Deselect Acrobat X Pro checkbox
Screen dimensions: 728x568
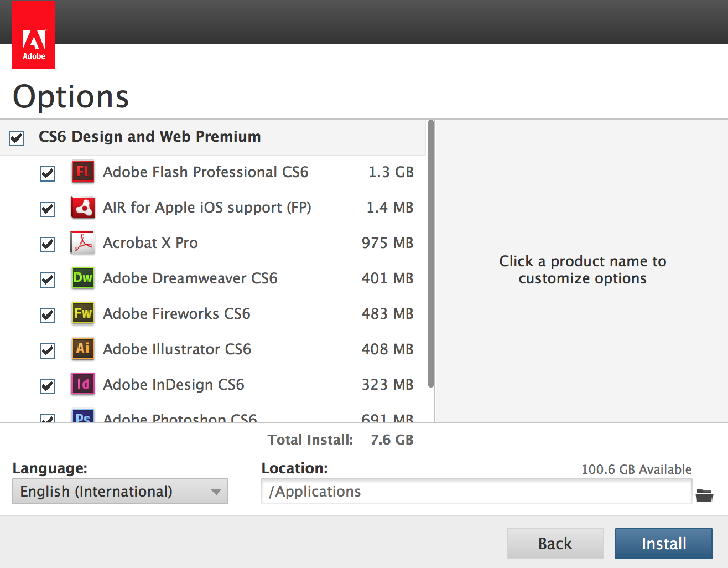48,244
